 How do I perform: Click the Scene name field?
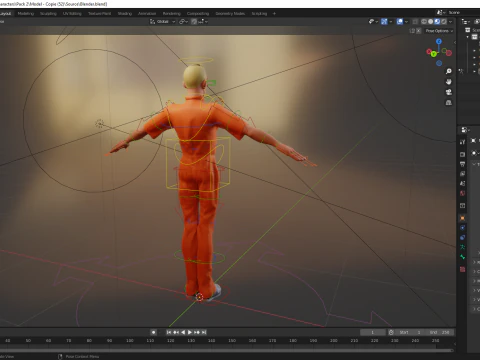[x=463, y=13]
